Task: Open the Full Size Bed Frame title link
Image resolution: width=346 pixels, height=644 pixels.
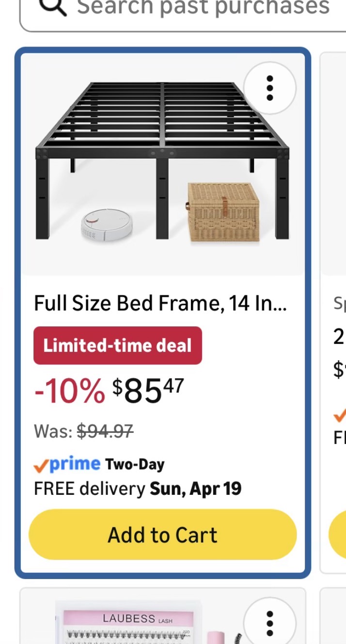Action: (160, 304)
